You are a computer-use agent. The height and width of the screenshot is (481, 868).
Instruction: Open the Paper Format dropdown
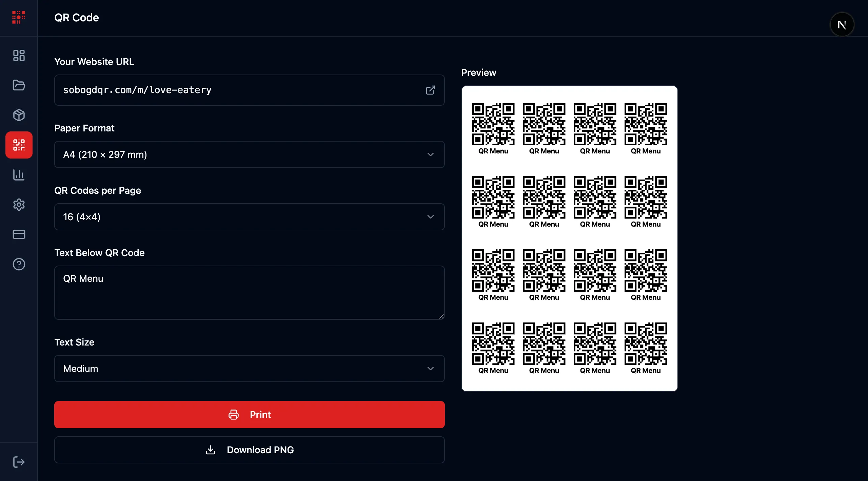tap(249, 155)
